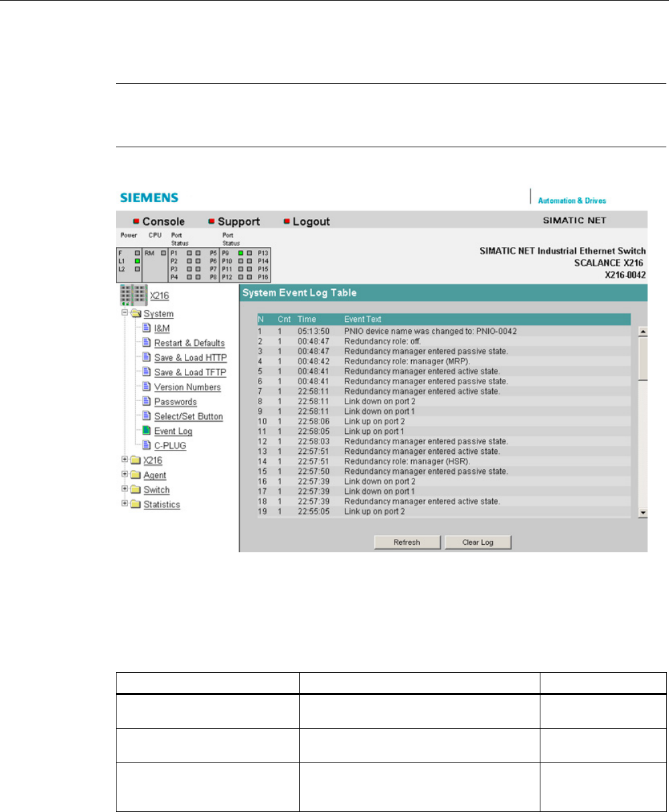Open the I&M page
Viewport: 669px width, 812px height.
162,329
